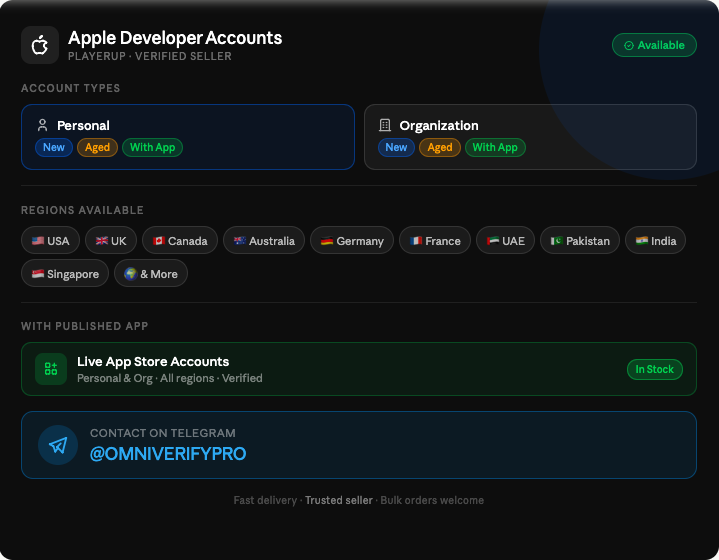Open the @OMNIVERIFYPRO Telegram handle
The width and height of the screenshot is (719, 560).
tap(168, 454)
